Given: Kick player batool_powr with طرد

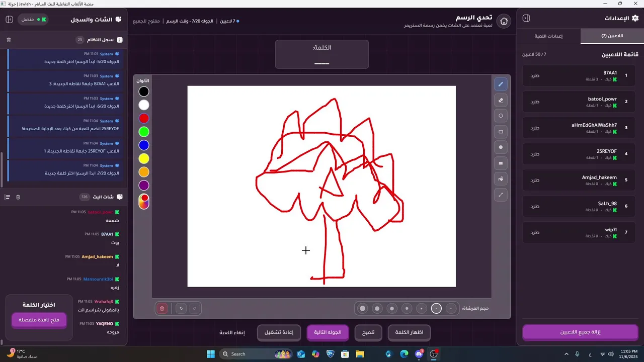Looking at the screenshot, I should pos(535,102).
